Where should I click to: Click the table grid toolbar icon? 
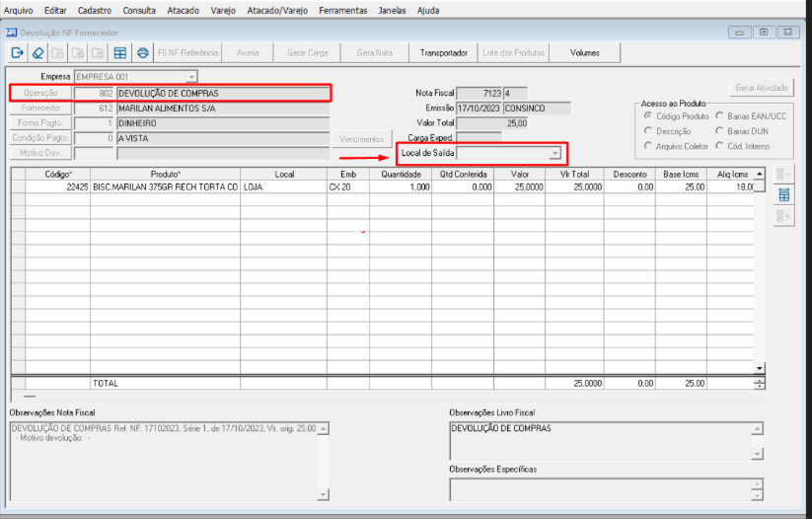tap(120, 53)
